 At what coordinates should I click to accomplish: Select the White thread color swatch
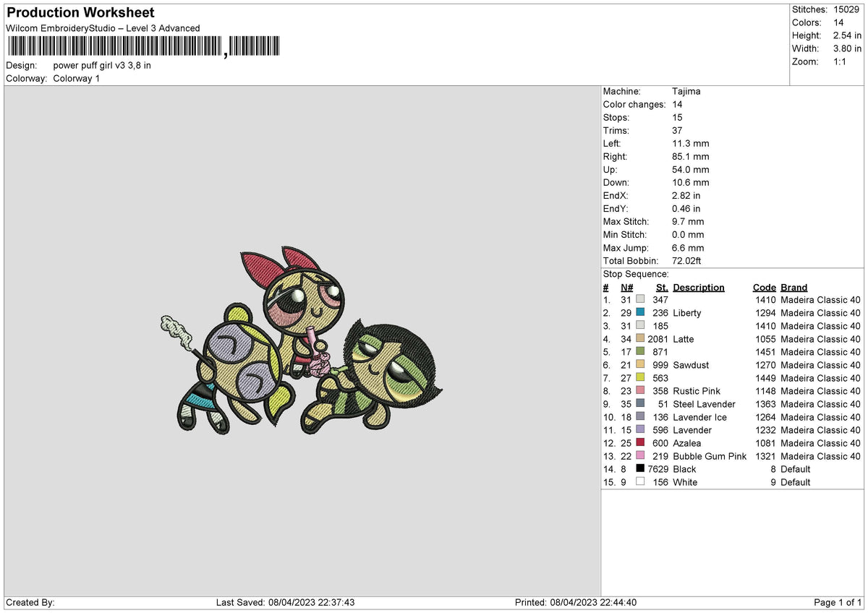point(640,482)
